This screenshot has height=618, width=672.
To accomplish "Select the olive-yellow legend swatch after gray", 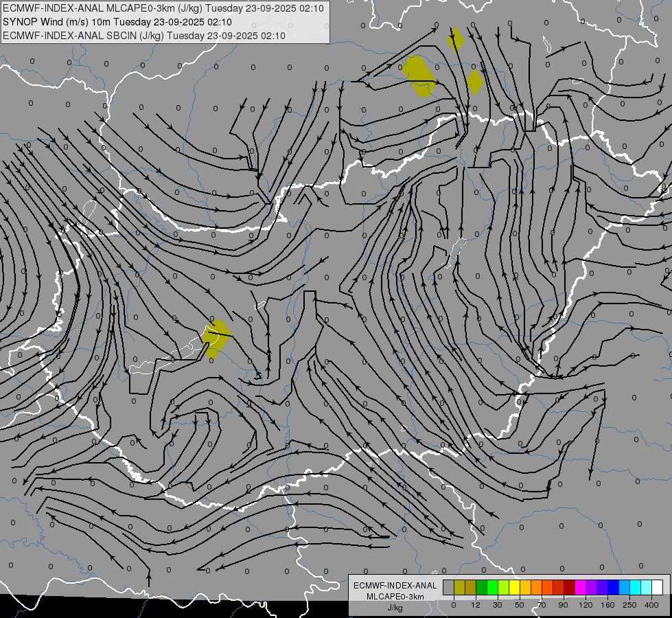I will tap(459, 588).
